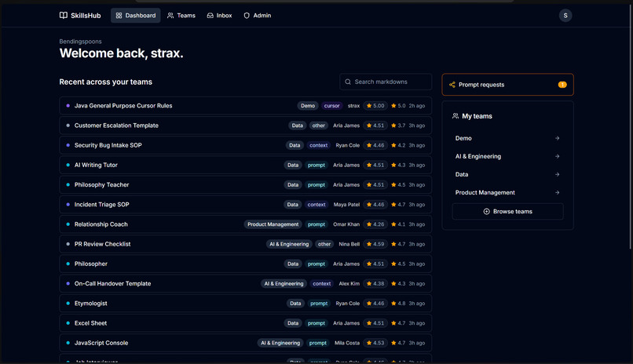
Task: Click 4.53 star rating on JavaScript Console
Action: pyautogui.click(x=375, y=343)
